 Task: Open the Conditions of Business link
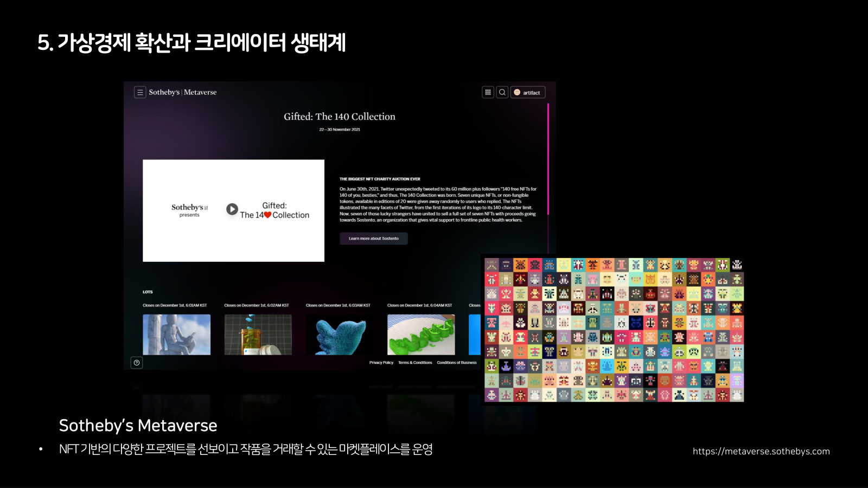coord(457,363)
